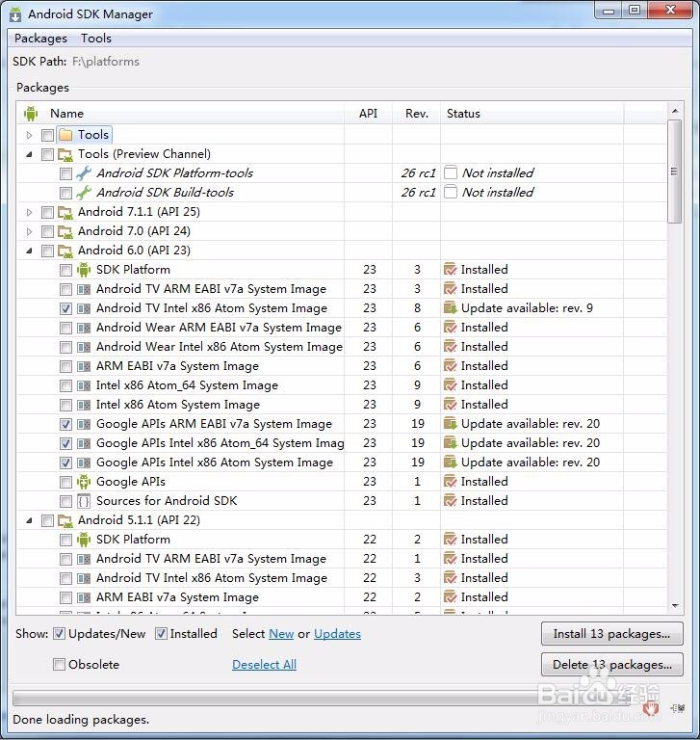Image resolution: width=700 pixels, height=740 pixels.
Task: Click the vertical scrollbar thumb of the package list
Action: (675, 172)
